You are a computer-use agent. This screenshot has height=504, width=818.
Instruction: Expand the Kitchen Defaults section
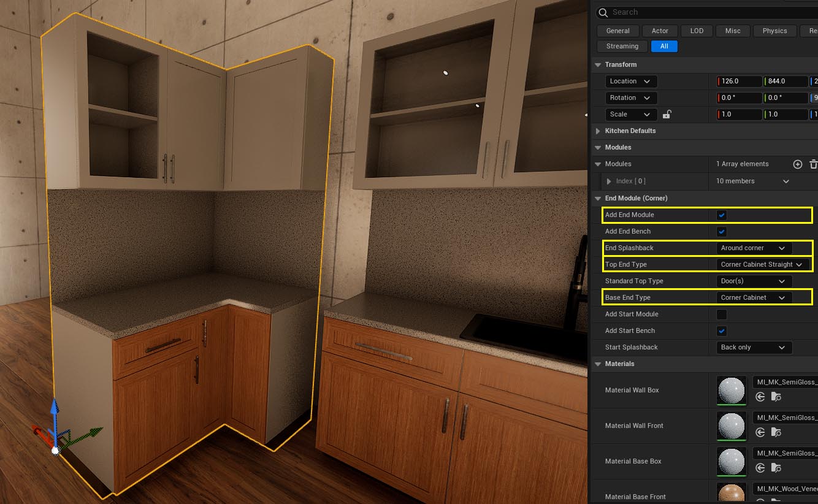pos(598,131)
